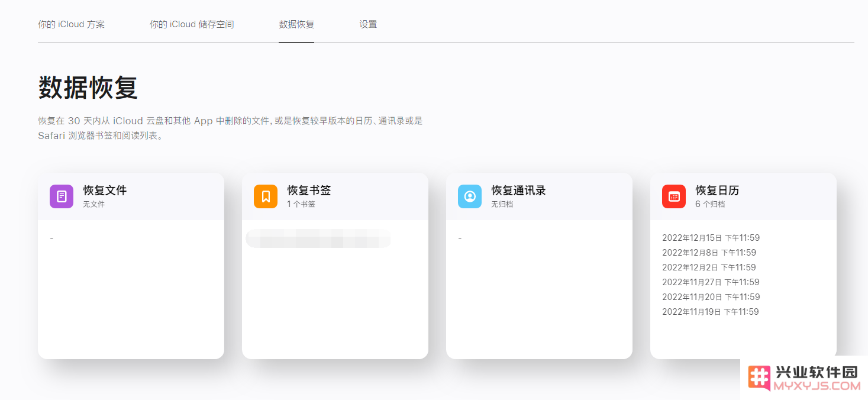
Task: Select calendar archive 2022年12月8日 下午11:59
Action: point(709,253)
